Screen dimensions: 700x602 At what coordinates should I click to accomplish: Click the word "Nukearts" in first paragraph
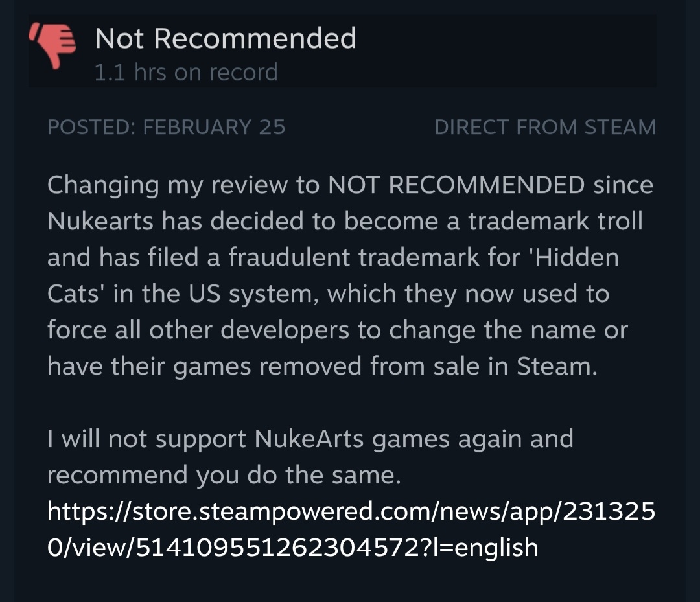click(100, 222)
